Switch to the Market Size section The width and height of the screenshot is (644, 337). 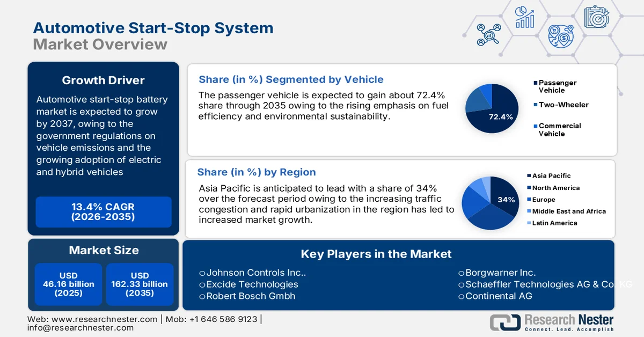pyautogui.click(x=103, y=250)
